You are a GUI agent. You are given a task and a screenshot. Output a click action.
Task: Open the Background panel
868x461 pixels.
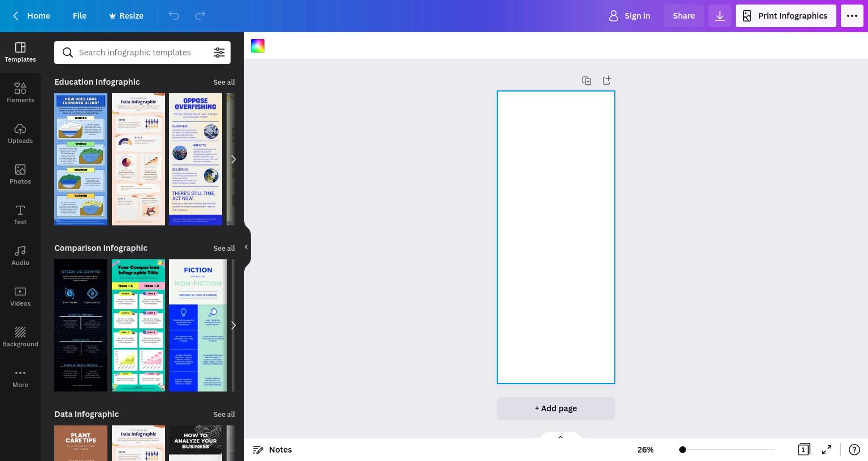point(20,337)
